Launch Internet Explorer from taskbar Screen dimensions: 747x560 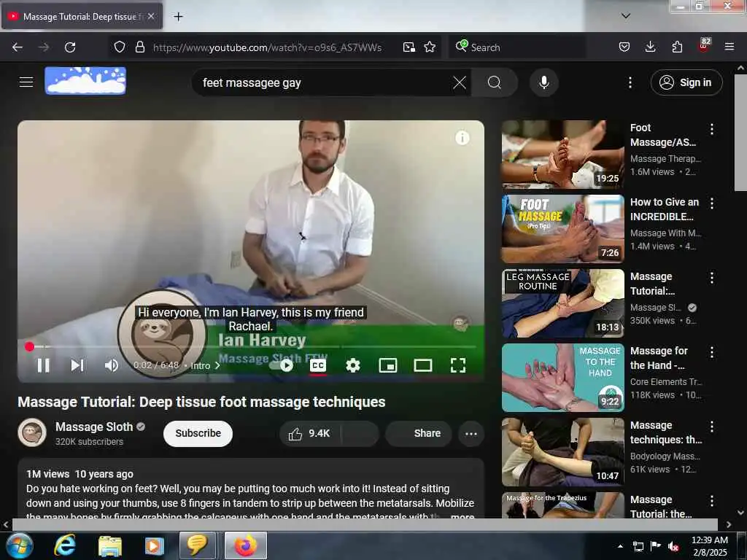[65, 545]
